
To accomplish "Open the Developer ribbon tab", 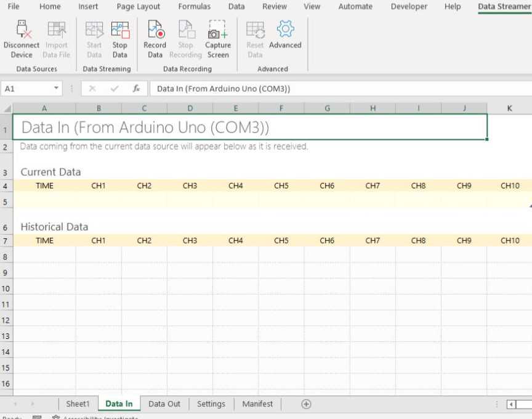I will (x=409, y=6).
